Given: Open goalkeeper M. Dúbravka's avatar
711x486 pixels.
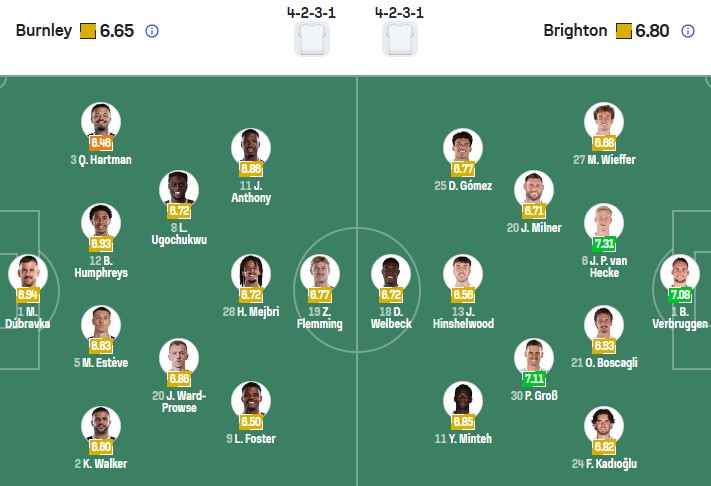Looking at the screenshot, I should coord(27,274).
